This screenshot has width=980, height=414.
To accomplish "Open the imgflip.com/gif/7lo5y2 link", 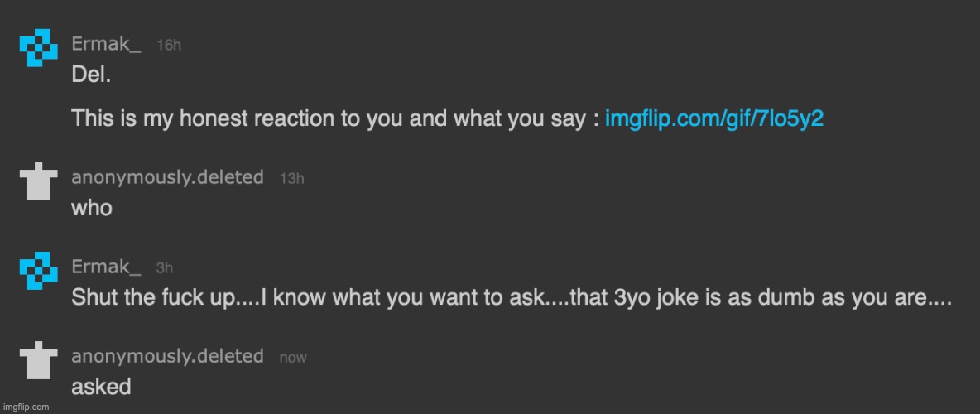I will tap(714, 118).
